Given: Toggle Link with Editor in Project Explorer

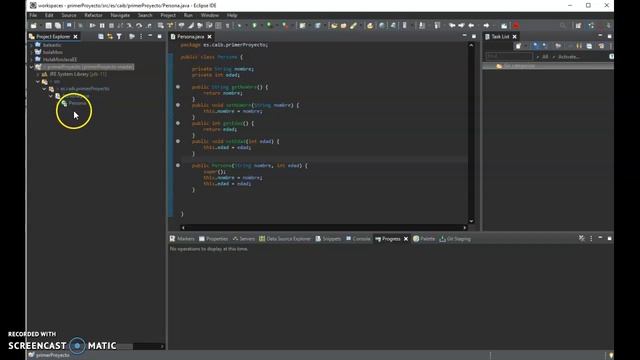Looking at the screenshot, I should pyautogui.click(x=110, y=37).
